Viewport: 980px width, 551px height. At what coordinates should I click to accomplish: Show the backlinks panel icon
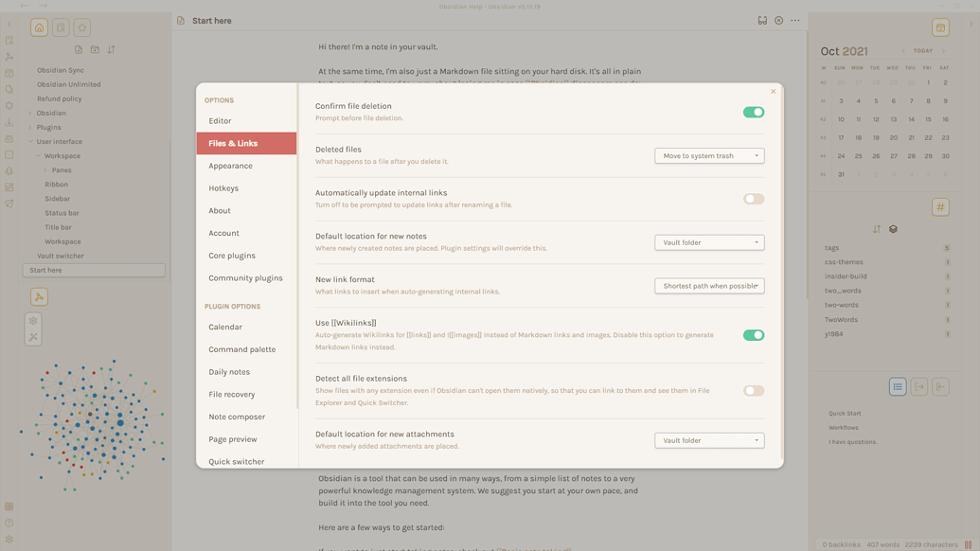pyautogui.click(x=940, y=386)
